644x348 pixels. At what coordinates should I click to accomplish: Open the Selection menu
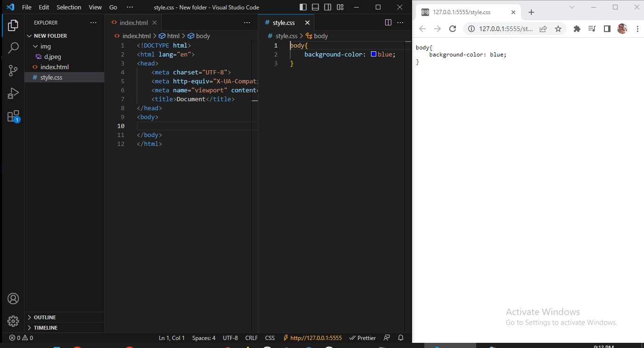[69, 7]
